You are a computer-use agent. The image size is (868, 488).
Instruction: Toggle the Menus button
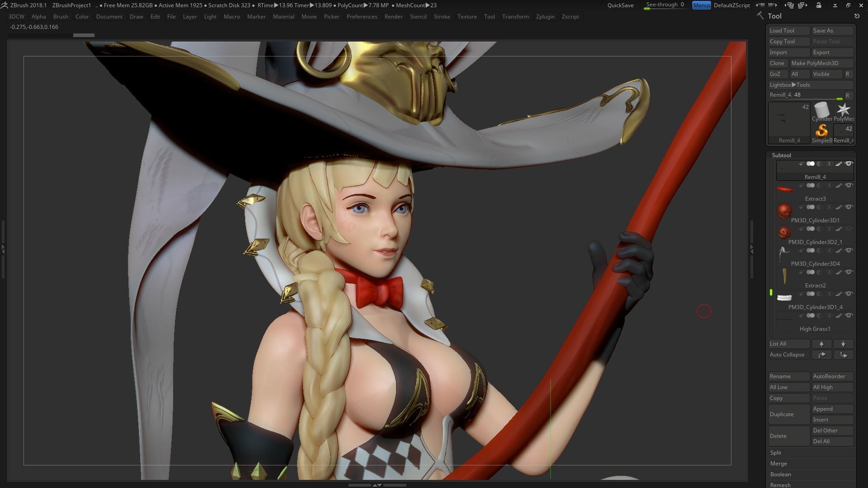pos(701,5)
